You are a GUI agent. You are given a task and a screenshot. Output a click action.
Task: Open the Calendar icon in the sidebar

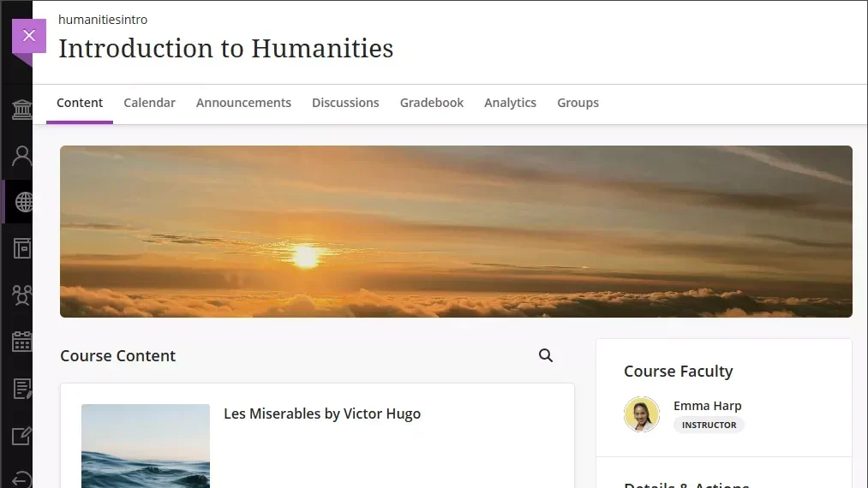pos(21,342)
